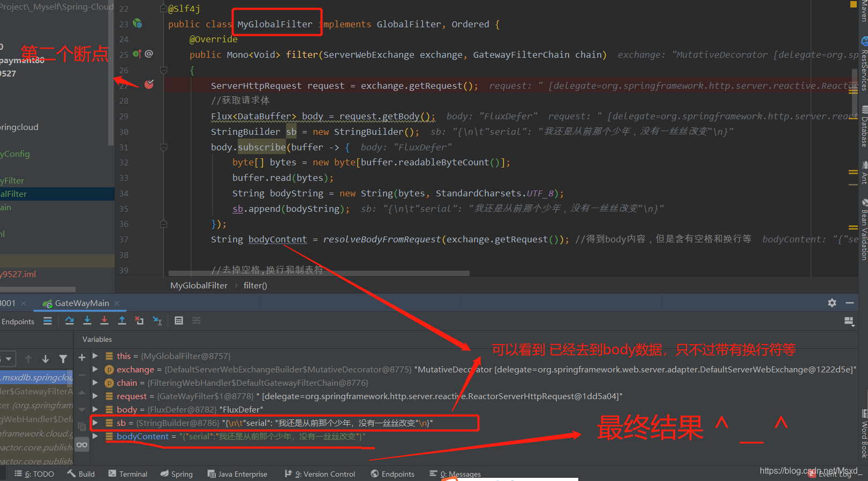Viewport: 868px width, 481px height.
Task: Open Bean Validation side tool window
Action: 864,230
